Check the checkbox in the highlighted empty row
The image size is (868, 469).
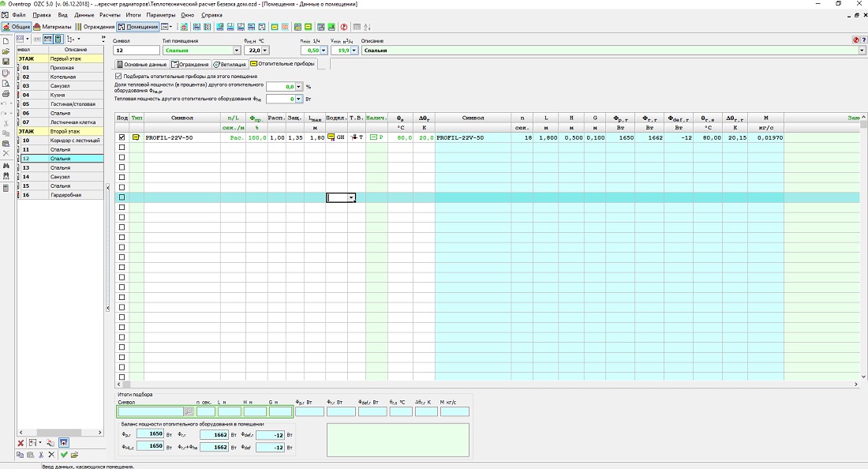[122, 197]
